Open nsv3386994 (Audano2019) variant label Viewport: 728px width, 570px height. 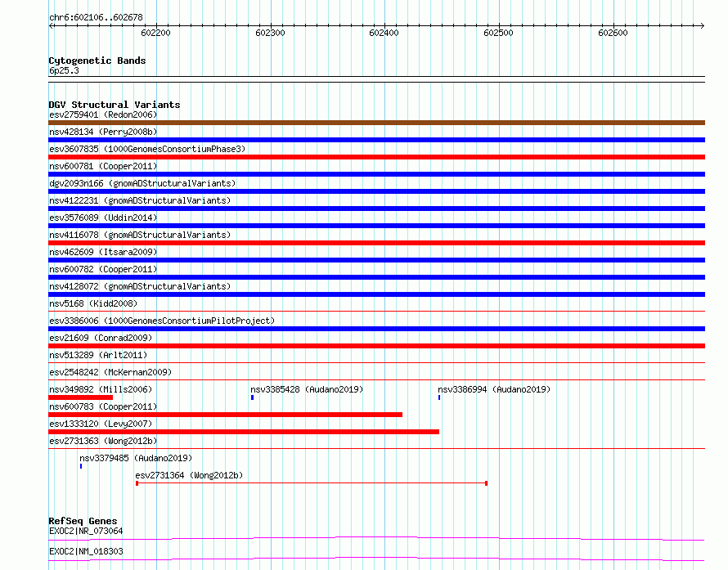[x=494, y=389]
